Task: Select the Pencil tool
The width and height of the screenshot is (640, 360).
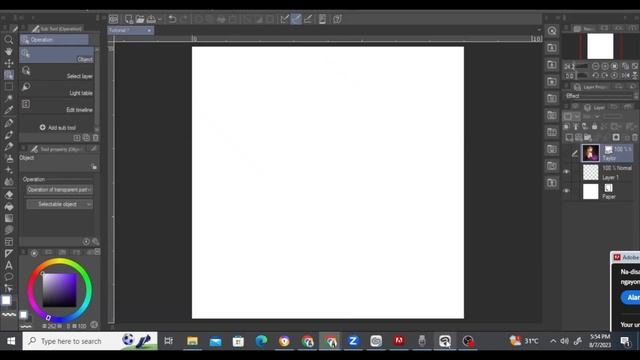Action: click(9, 135)
